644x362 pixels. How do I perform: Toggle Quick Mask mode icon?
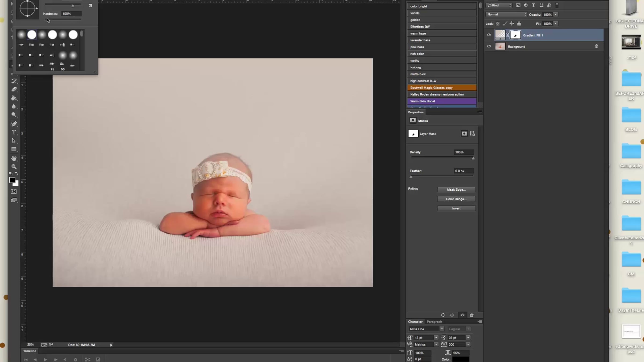[x=14, y=191]
